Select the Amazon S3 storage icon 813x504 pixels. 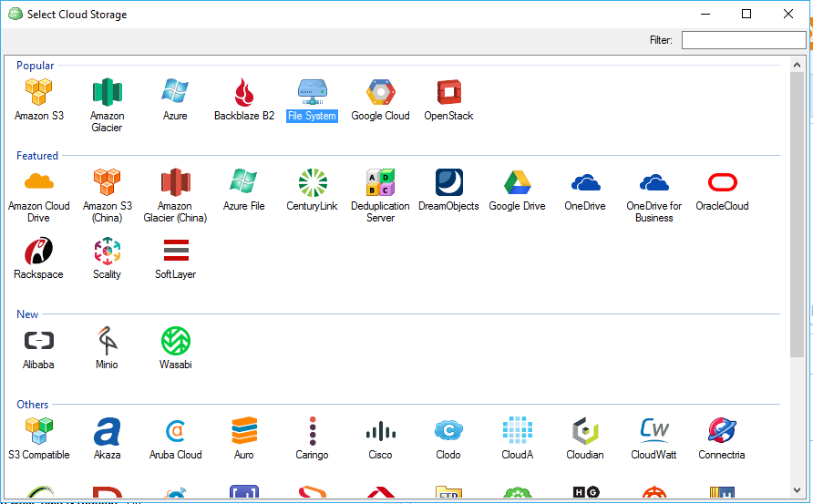pos(38,92)
